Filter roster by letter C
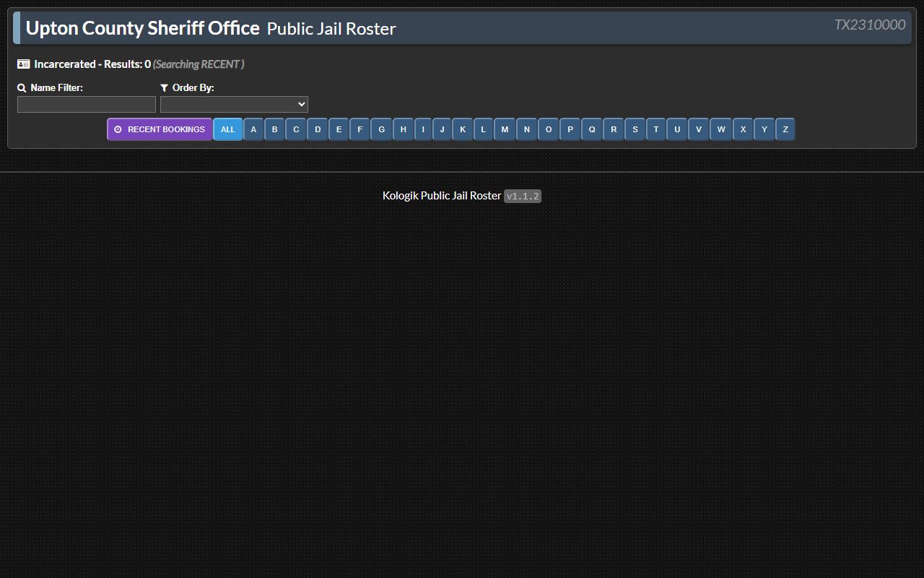This screenshot has width=924, height=578. pyautogui.click(x=296, y=129)
